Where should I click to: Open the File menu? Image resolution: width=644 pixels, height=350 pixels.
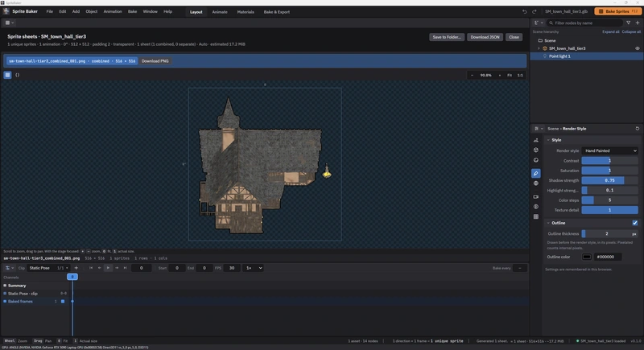[50, 11]
